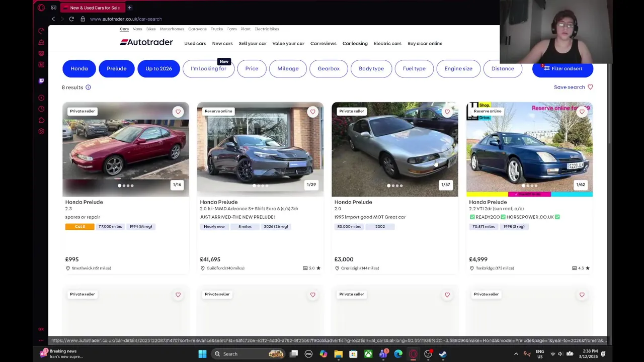The image size is (644, 362).
Task: Show results info icon next to 8 results
Action: pyautogui.click(x=88, y=87)
